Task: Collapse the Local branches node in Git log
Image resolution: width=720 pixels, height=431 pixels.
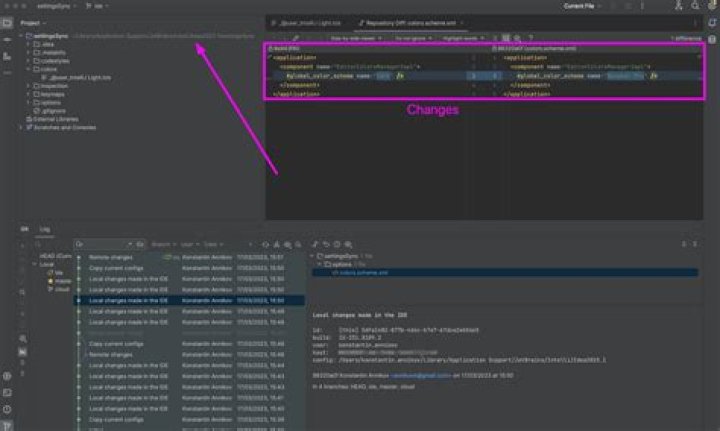Action: pos(35,265)
